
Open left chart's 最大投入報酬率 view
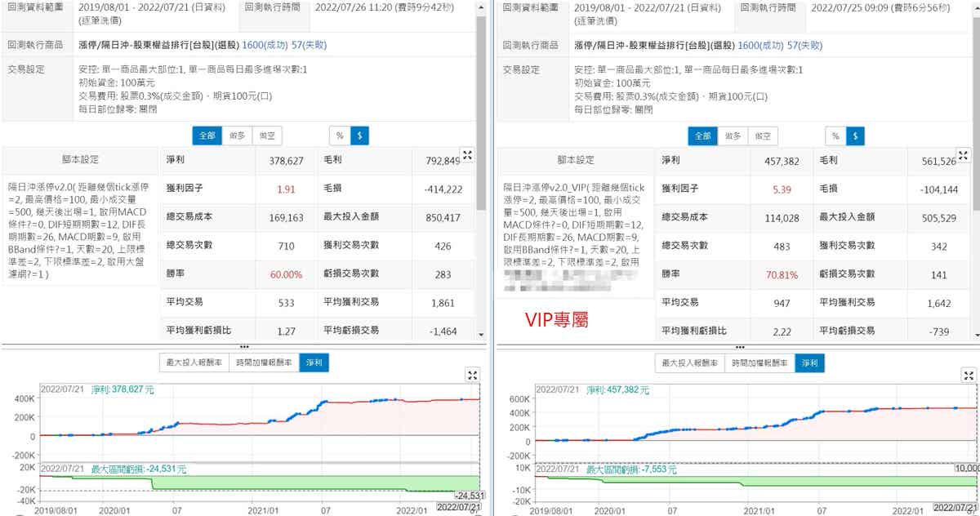(x=193, y=363)
